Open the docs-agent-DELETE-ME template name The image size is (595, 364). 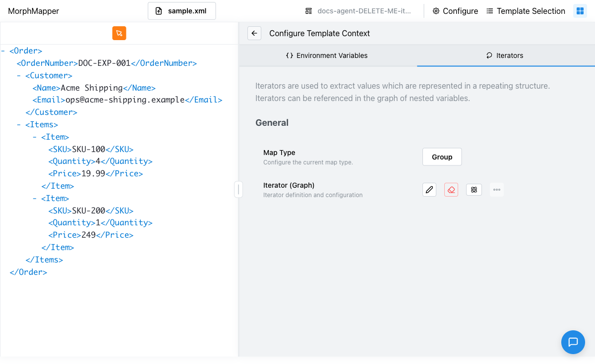point(358,11)
